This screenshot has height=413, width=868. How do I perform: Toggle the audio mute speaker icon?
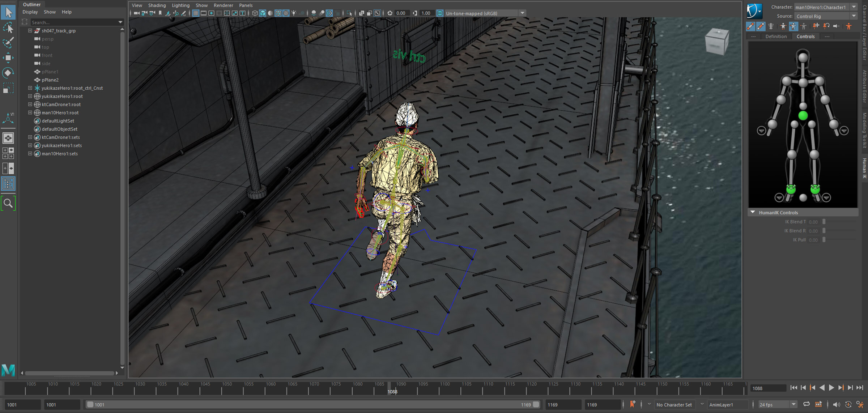836,404
